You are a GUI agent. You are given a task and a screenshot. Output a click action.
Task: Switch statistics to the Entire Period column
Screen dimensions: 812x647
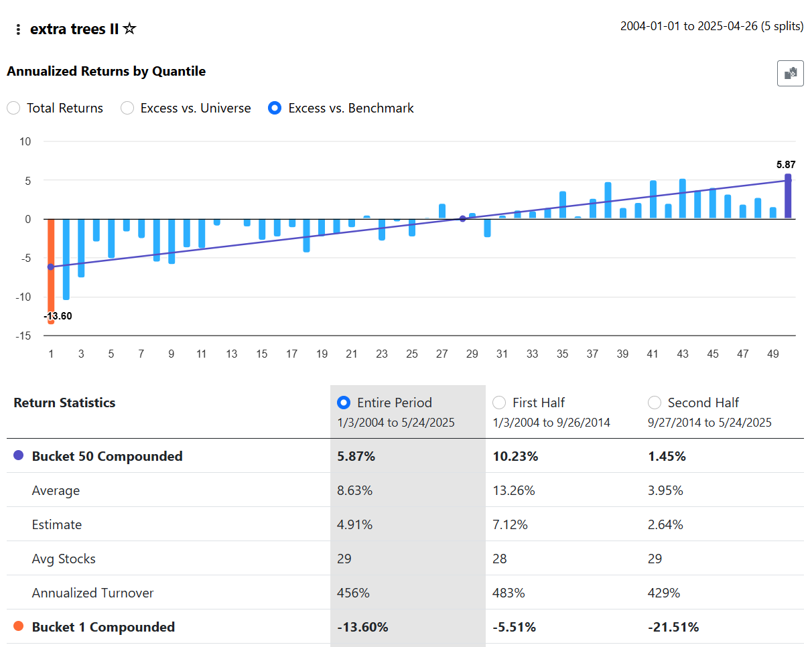pyautogui.click(x=344, y=403)
